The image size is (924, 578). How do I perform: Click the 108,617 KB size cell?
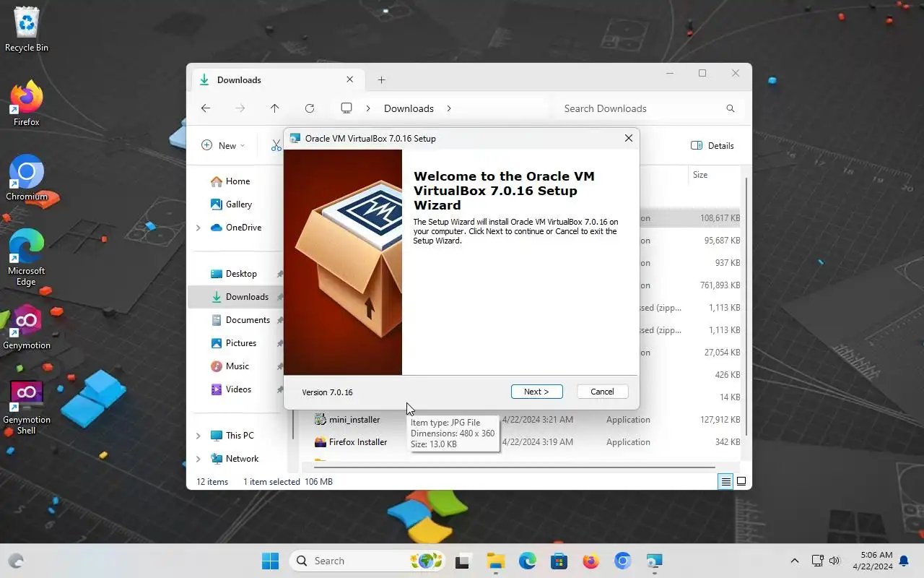[720, 218]
